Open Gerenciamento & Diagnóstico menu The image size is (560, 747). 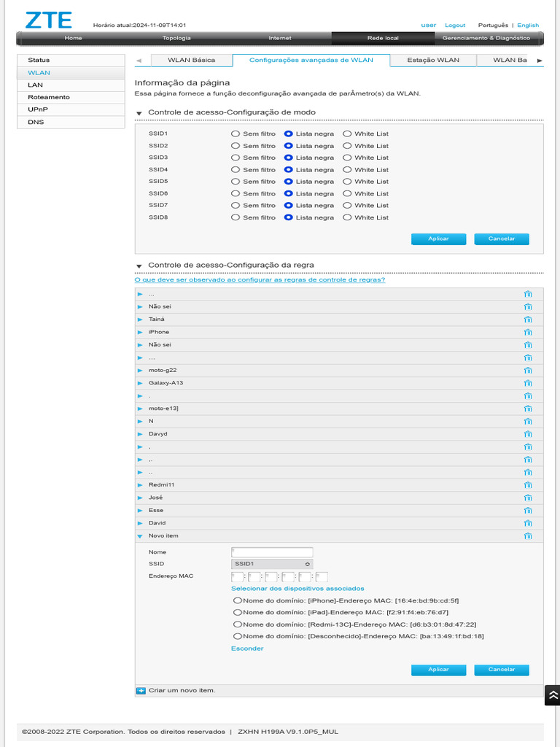point(486,38)
